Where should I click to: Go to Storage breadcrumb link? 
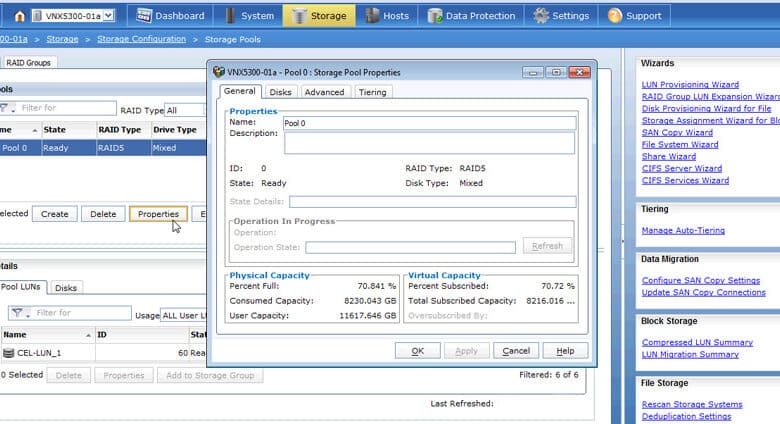click(x=62, y=39)
